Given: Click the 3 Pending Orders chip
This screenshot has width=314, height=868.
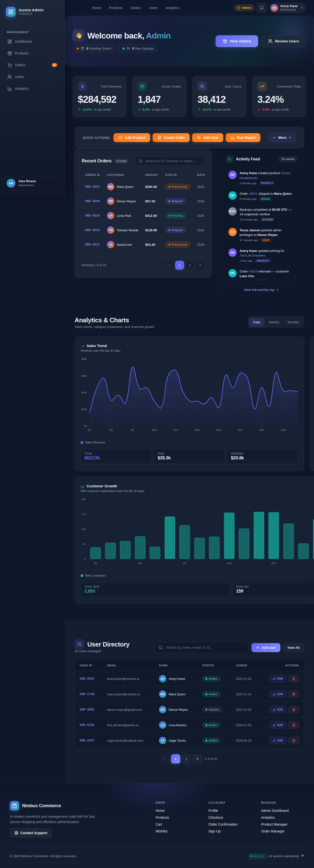Looking at the screenshot, I should [x=94, y=49].
